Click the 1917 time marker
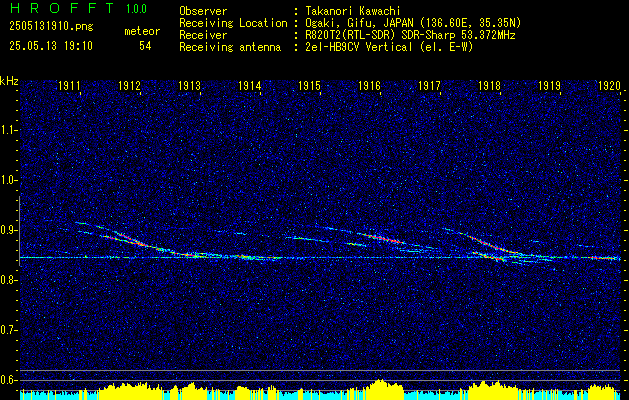Viewport: 629px width, 400px height. coord(429,85)
